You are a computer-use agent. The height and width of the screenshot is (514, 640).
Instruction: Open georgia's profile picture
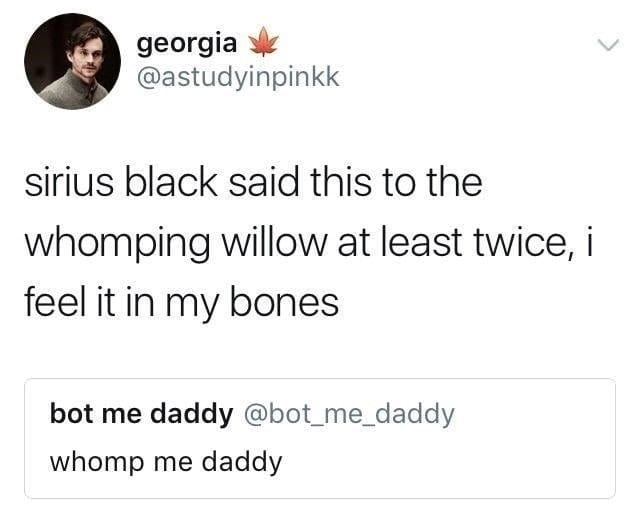[73, 61]
